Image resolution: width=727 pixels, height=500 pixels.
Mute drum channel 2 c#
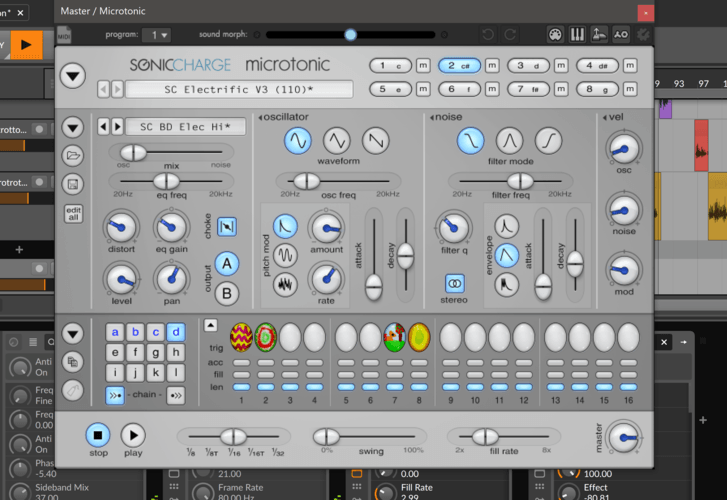492,66
